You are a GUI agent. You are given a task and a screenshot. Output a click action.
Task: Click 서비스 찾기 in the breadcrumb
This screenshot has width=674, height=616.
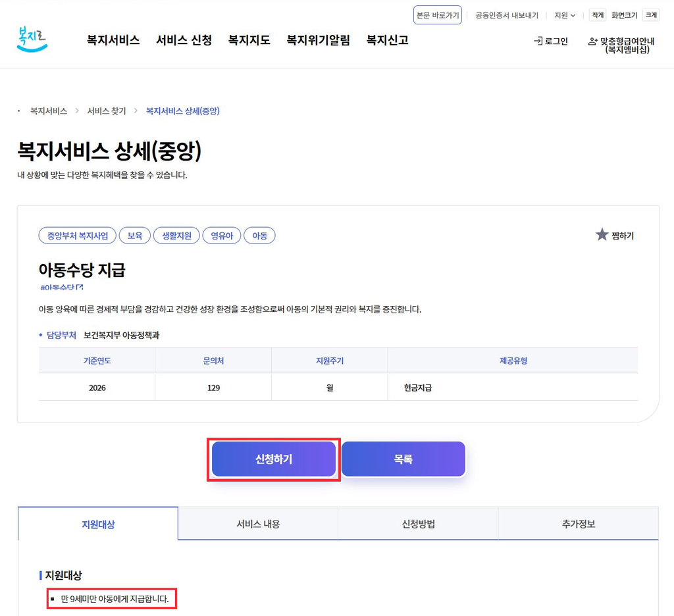tap(107, 111)
